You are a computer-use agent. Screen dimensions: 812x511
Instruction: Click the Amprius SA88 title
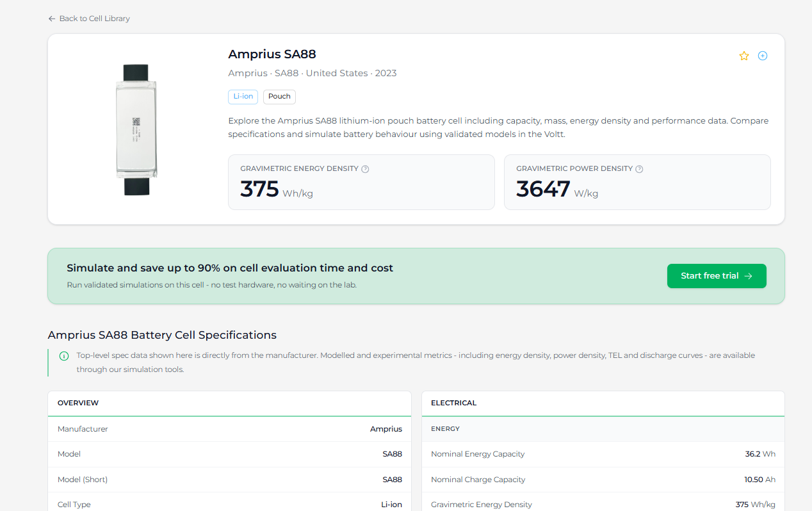tap(272, 54)
